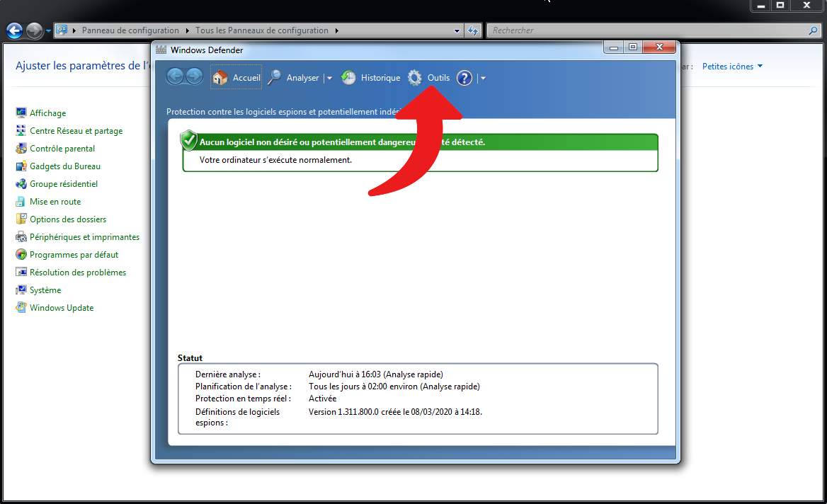Open the Options des dossiers link
The width and height of the screenshot is (827, 504).
click(x=68, y=219)
